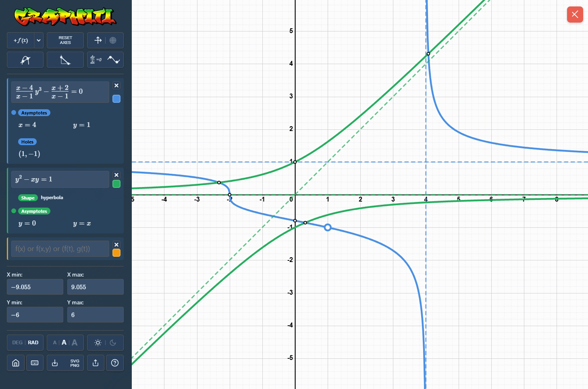Delete the hyperbola equation with its X button
588x389 pixels.
point(116,175)
